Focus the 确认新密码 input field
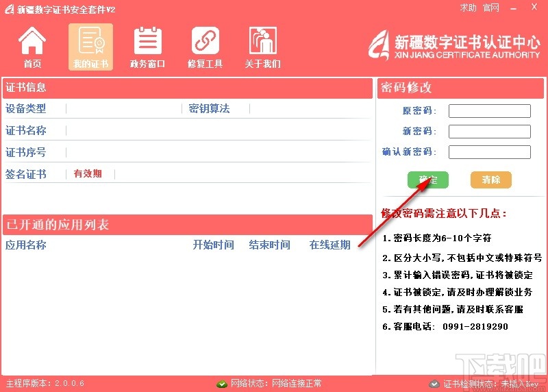The width and height of the screenshot is (548, 392). pyautogui.click(x=489, y=152)
